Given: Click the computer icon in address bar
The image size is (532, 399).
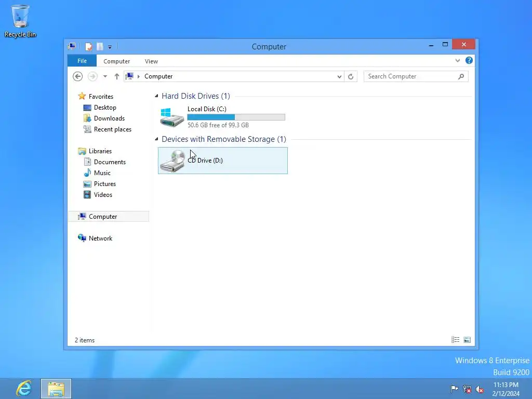Looking at the screenshot, I should [x=129, y=76].
